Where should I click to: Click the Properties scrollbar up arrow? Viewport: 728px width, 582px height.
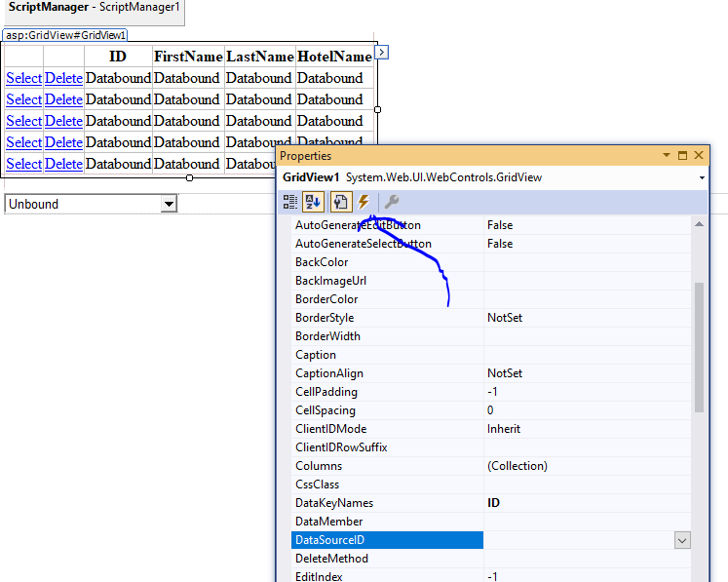coord(699,224)
